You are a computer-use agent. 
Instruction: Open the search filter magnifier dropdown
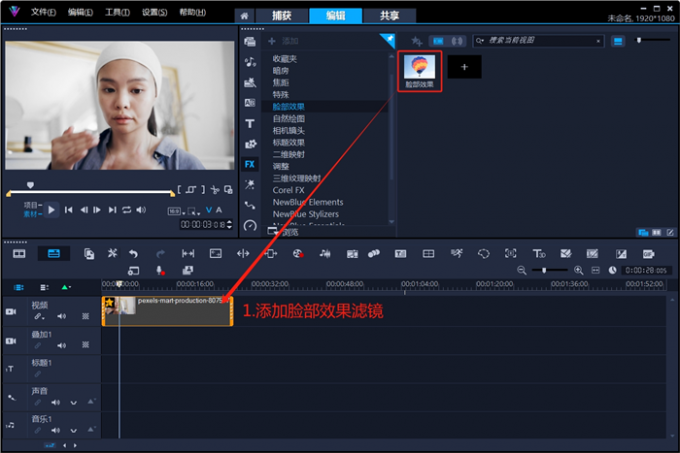pos(480,41)
